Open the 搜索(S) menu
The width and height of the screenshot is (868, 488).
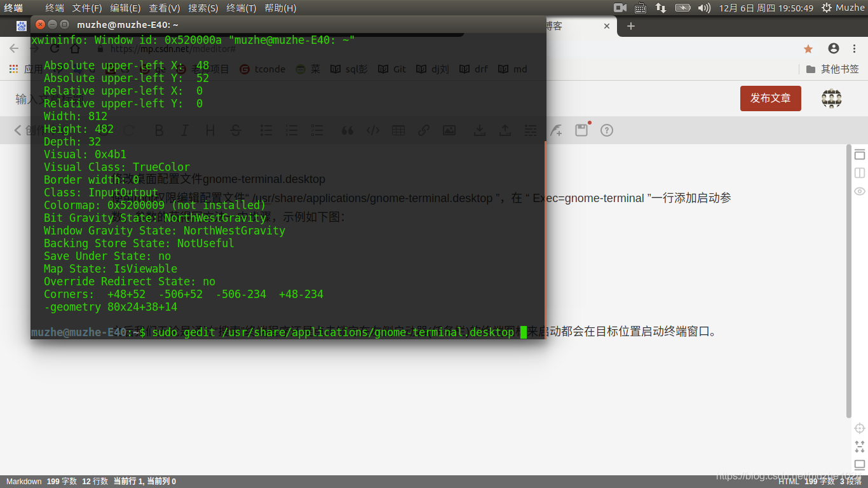point(203,8)
